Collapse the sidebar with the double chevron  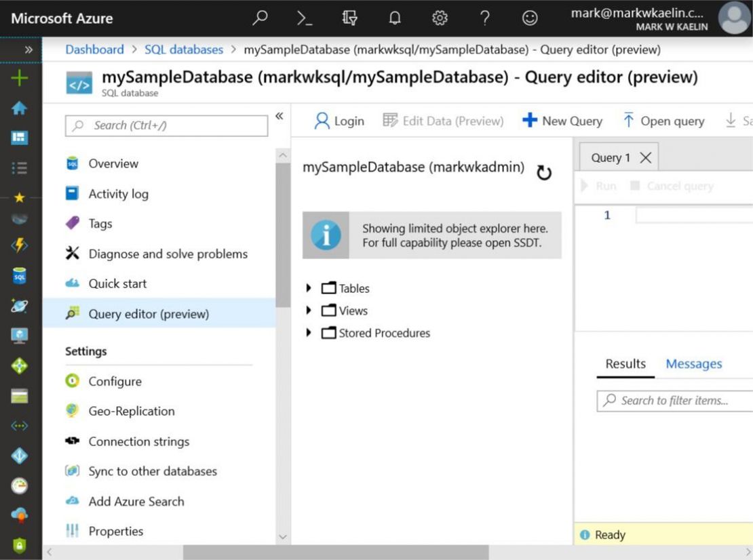[x=279, y=115]
